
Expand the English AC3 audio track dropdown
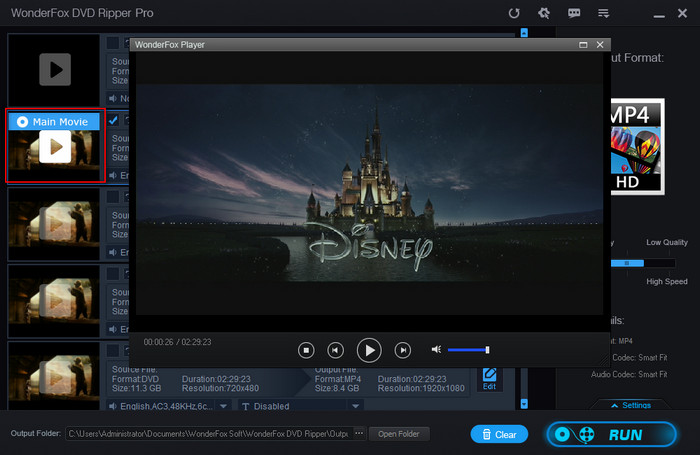click(x=223, y=406)
